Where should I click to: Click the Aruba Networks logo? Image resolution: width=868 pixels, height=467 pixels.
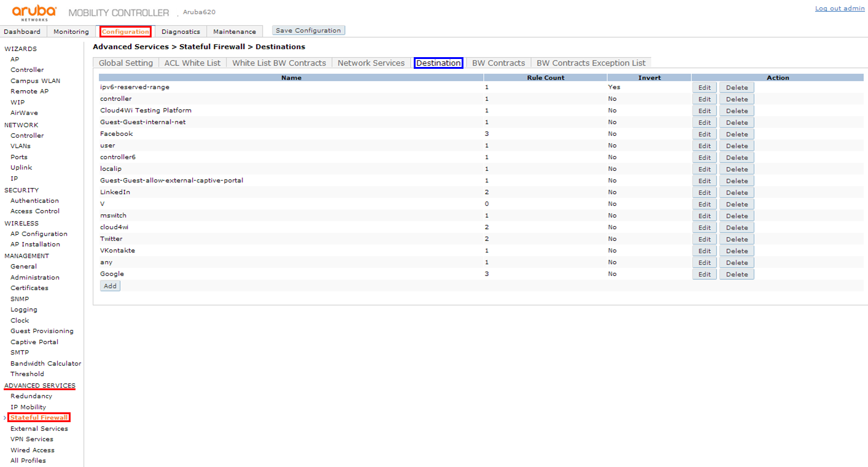(x=34, y=12)
